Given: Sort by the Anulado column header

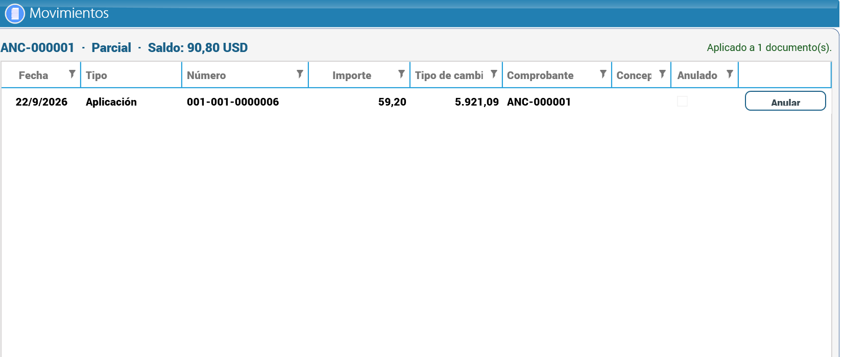Looking at the screenshot, I should 697,75.
